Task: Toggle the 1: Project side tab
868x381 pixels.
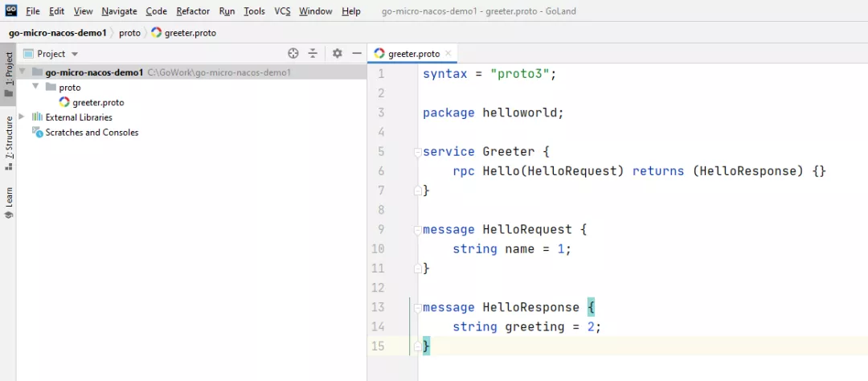Action: [x=8, y=76]
